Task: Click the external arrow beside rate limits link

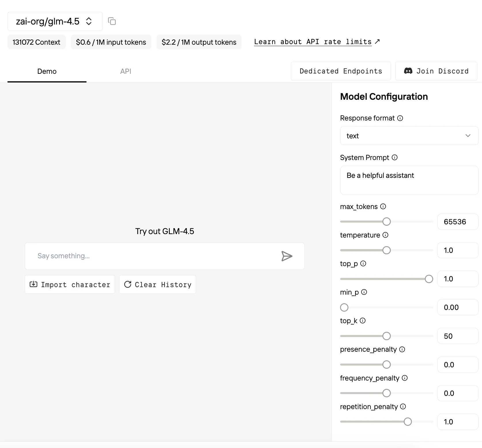Action: [377, 42]
